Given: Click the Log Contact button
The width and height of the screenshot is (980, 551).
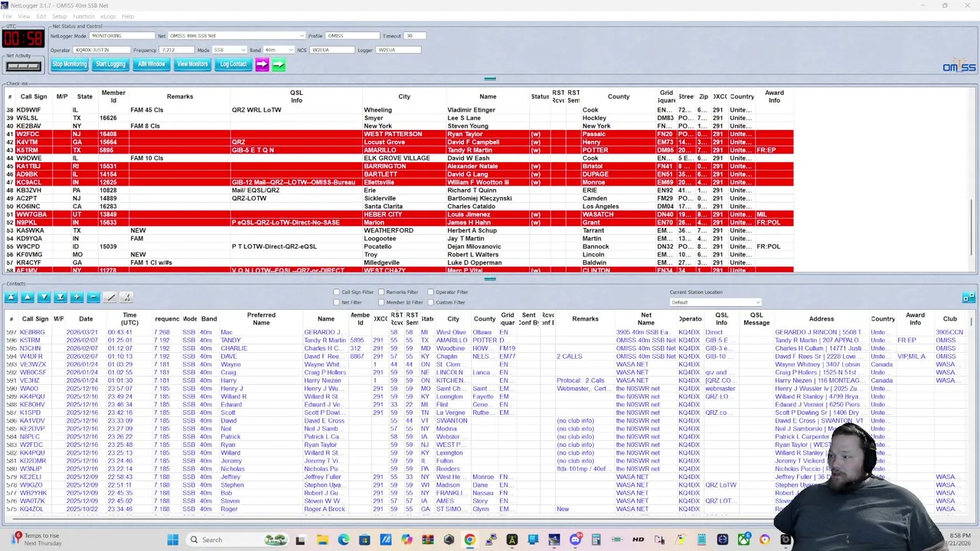Looking at the screenshot, I should click(234, 64).
